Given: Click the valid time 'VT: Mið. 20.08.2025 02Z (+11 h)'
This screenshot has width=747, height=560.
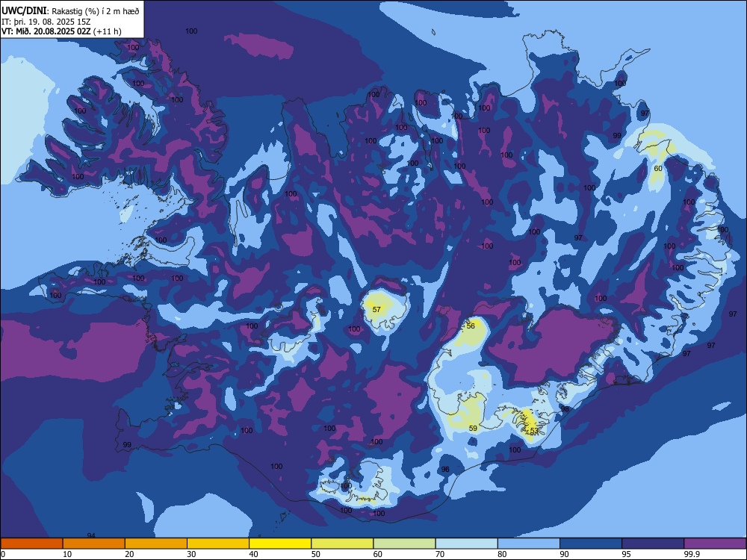Looking at the screenshot, I should pos(61,31).
